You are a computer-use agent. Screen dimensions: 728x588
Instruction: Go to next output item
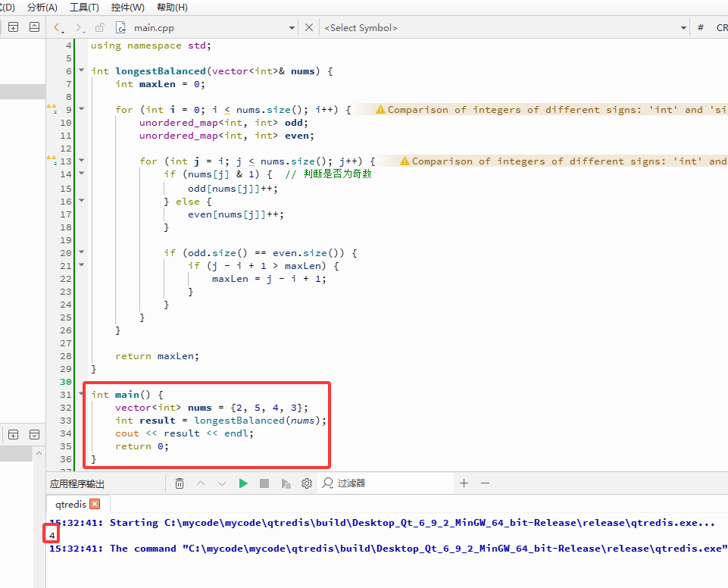click(222, 483)
